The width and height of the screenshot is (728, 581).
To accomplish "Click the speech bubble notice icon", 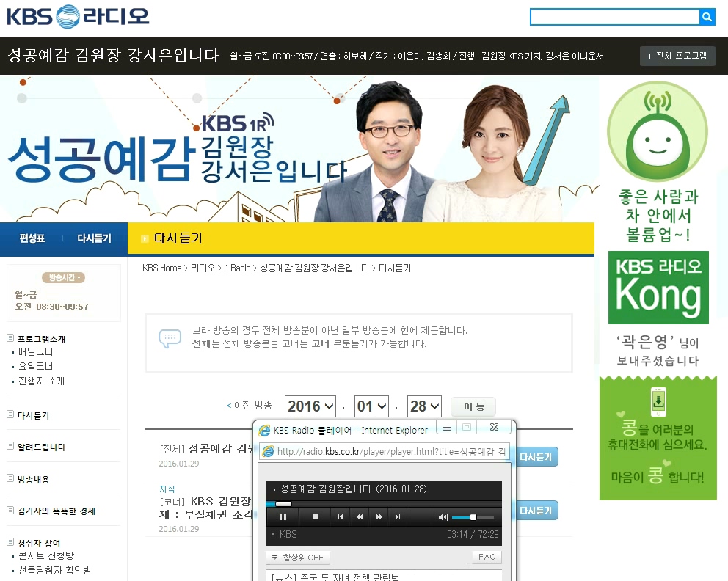I will (170, 337).
